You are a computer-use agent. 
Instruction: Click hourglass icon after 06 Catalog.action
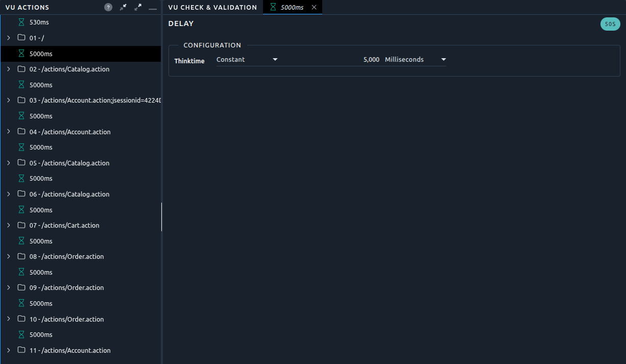21,210
